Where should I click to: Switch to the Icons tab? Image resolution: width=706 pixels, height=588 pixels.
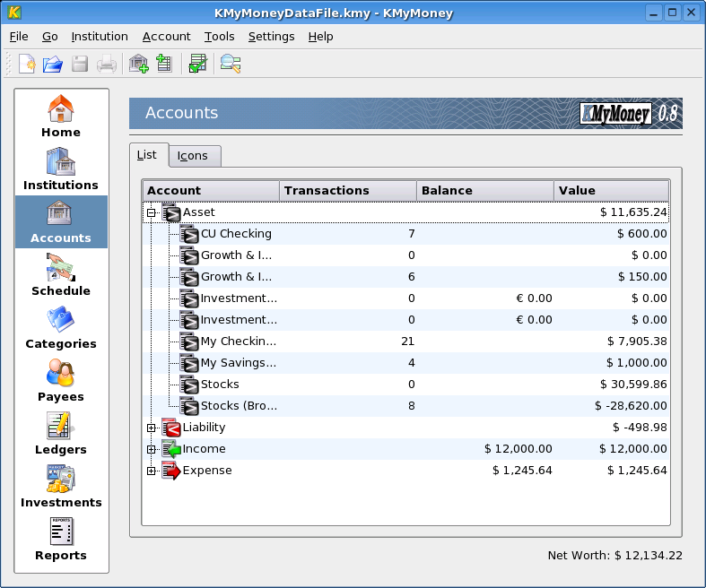pyautogui.click(x=195, y=156)
